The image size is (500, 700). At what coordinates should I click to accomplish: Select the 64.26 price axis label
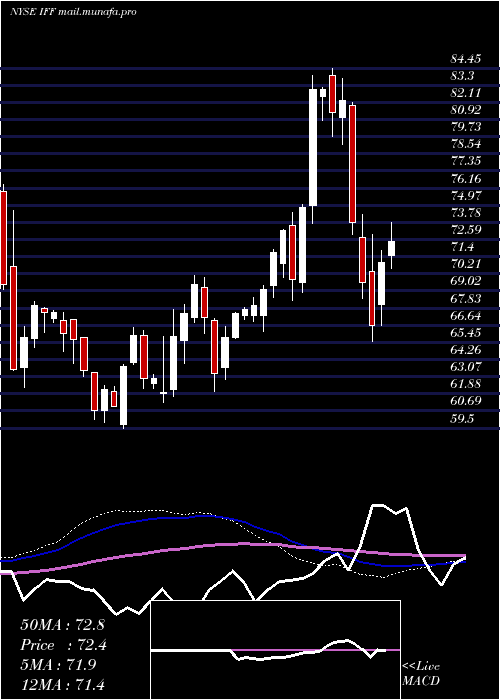point(465,350)
